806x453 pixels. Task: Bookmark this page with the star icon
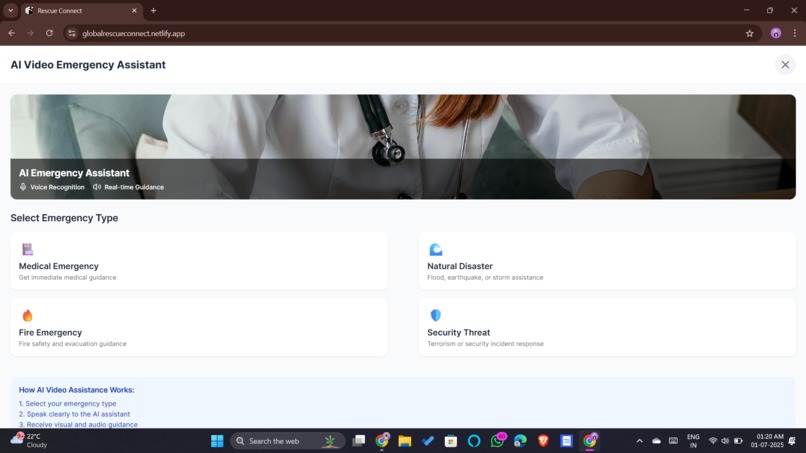749,33
